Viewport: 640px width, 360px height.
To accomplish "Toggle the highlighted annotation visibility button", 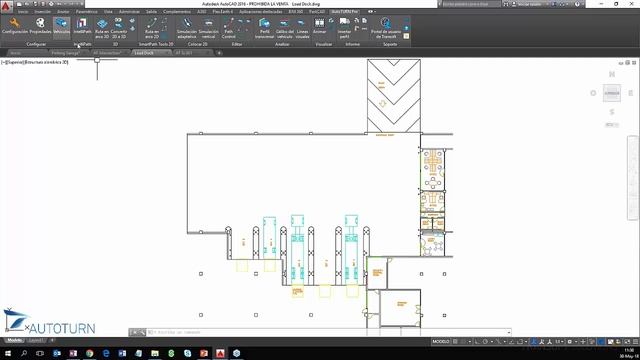I will 534,342.
